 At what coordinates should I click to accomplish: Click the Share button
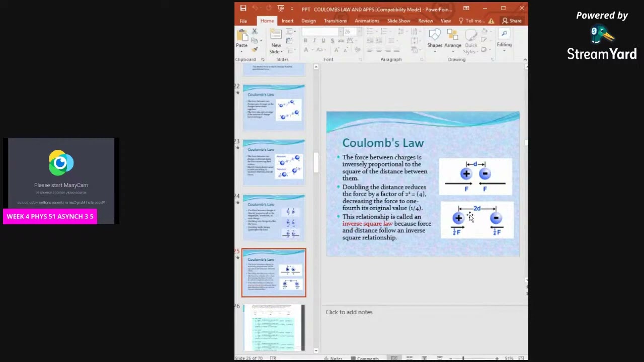[x=512, y=21]
